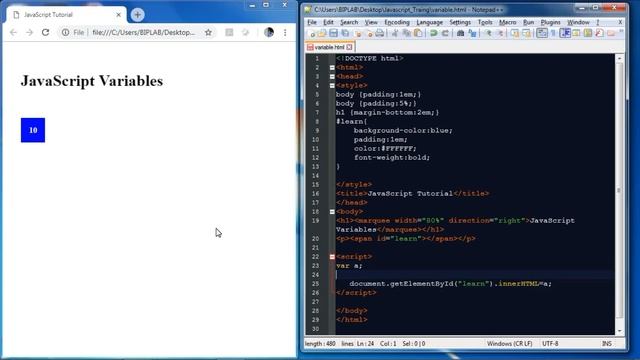The width and height of the screenshot is (640, 360).
Task: Open a new browser tab with plus button
Action: pyautogui.click(x=138, y=15)
